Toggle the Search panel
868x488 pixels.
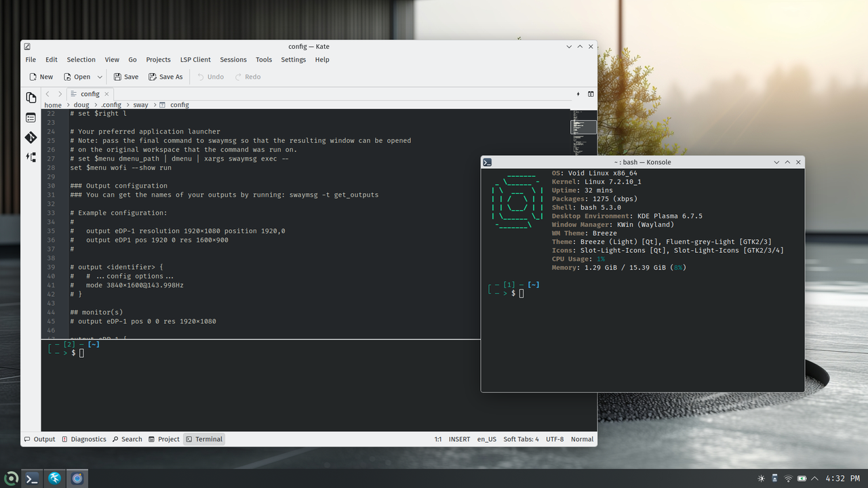point(127,439)
